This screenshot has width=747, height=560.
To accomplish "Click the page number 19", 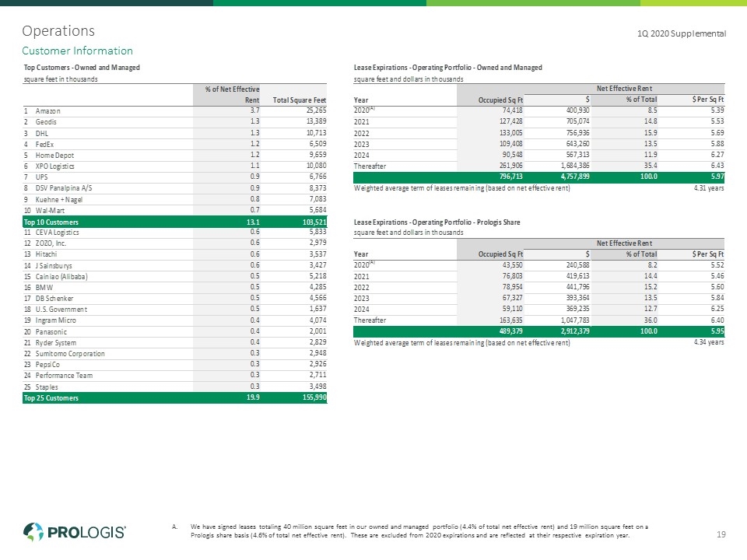I will (721, 534).
